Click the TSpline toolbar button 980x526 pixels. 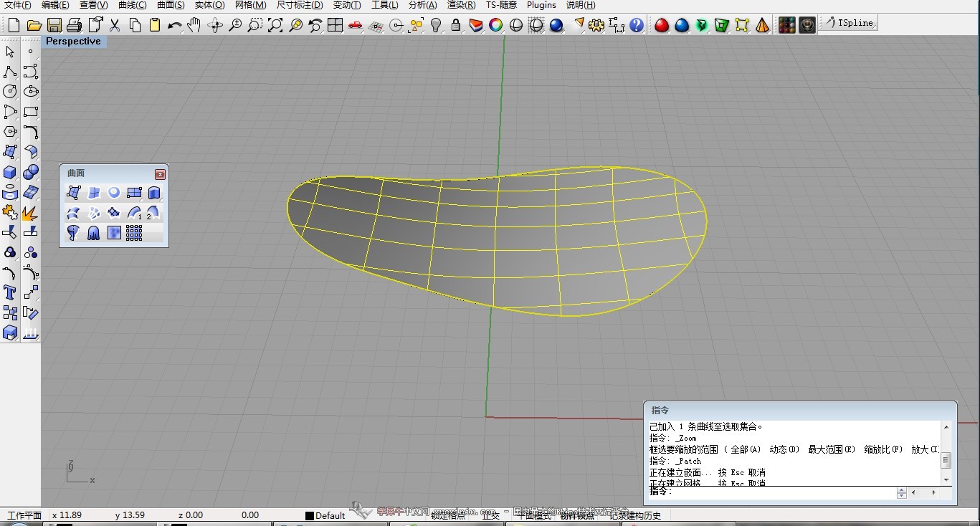[x=849, y=23]
